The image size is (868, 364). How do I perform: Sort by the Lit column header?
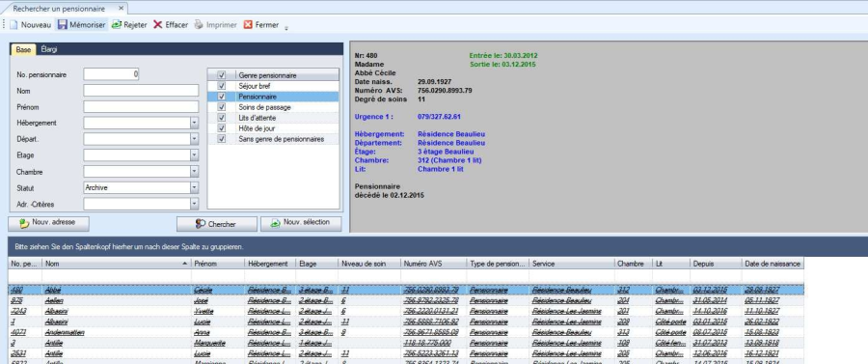(671, 265)
